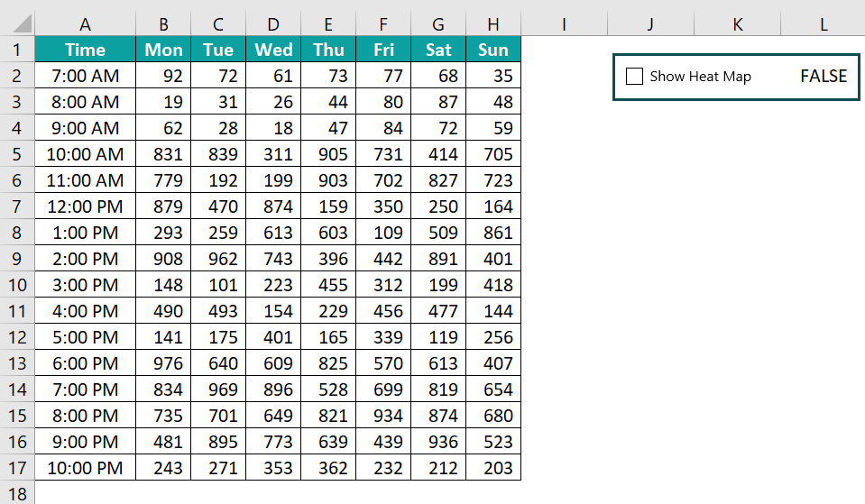
Task: Click the cell containing 311
Action: [x=273, y=154]
